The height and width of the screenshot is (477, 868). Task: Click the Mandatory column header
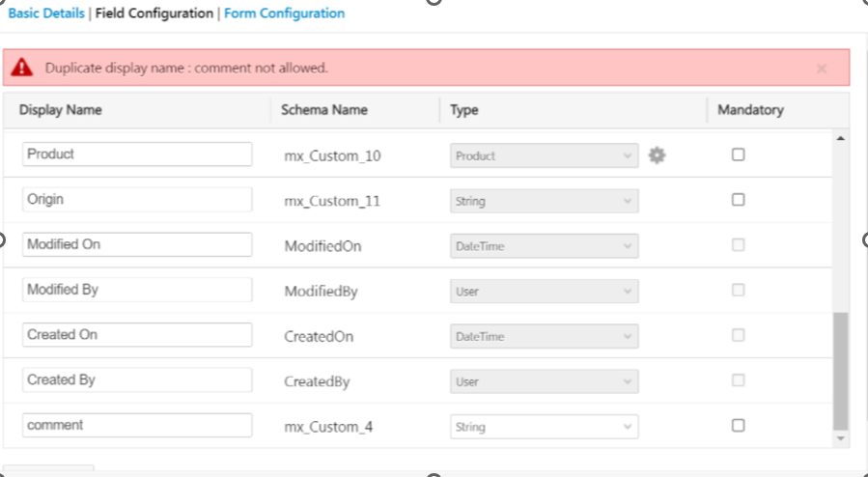point(750,110)
